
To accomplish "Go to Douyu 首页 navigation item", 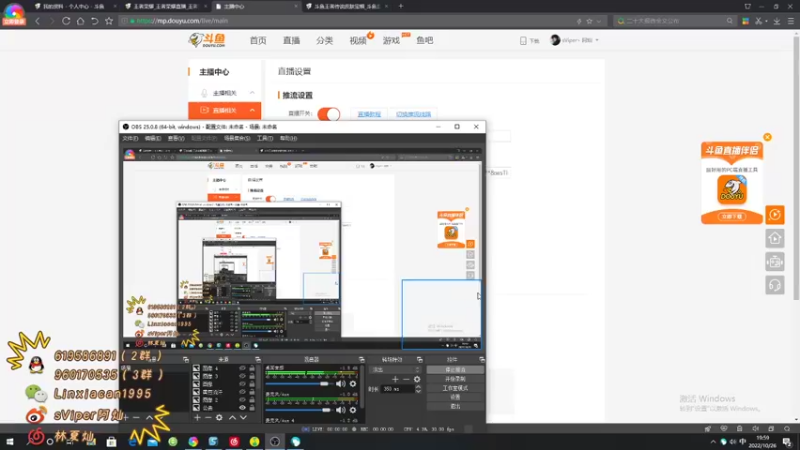I will [258, 40].
